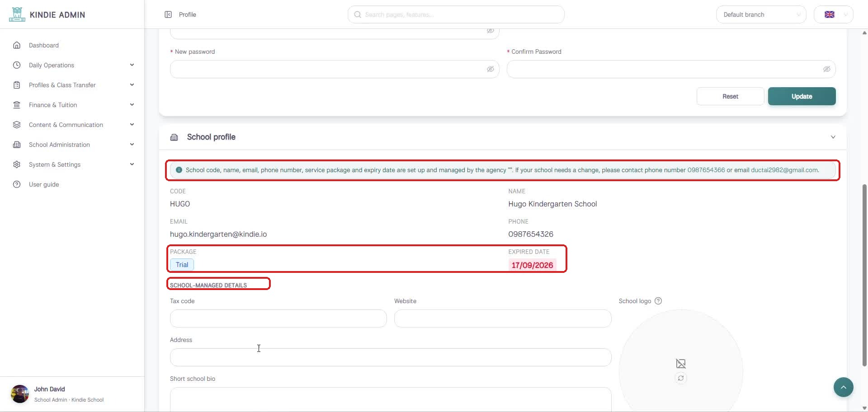Click the School logo help icon
This screenshot has height=412, width=868.
(x=658, y=301)
